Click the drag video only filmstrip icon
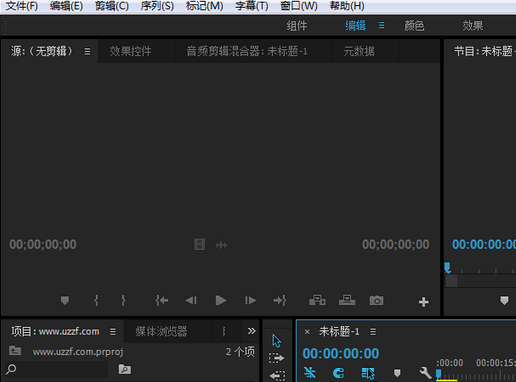The image size is (516, 382). pos(199,244)
